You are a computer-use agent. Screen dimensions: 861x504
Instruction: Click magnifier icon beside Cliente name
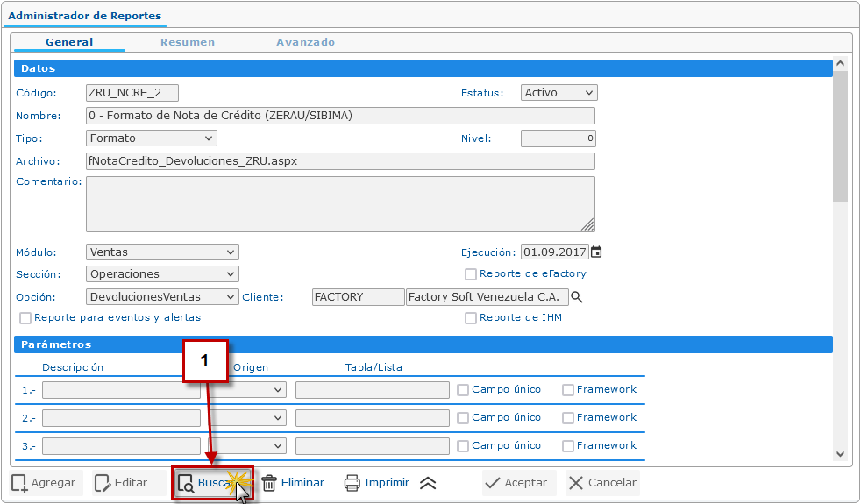577,297
